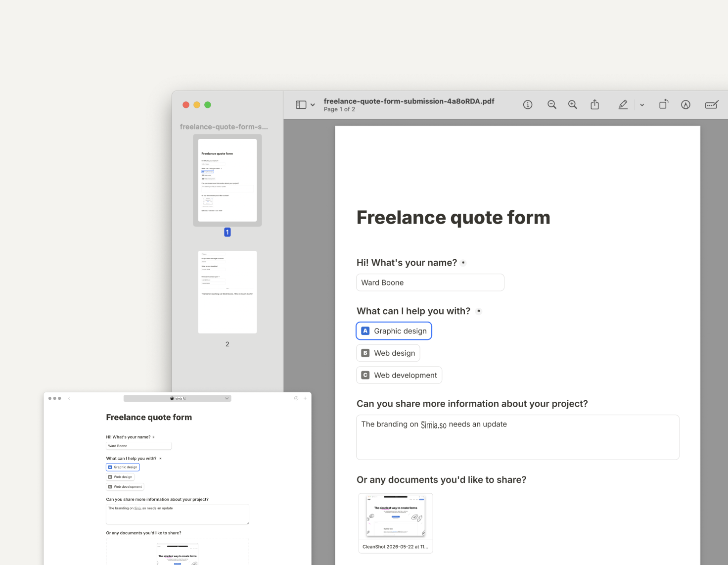Choose option B Web design in PDF

click(x=388, y=353)
